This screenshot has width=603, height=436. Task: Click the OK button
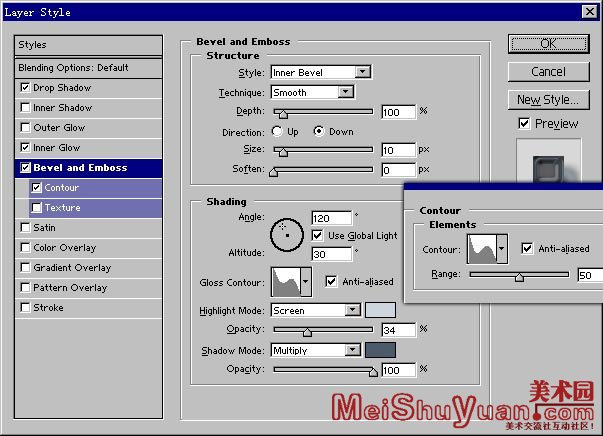click(548, 44)
